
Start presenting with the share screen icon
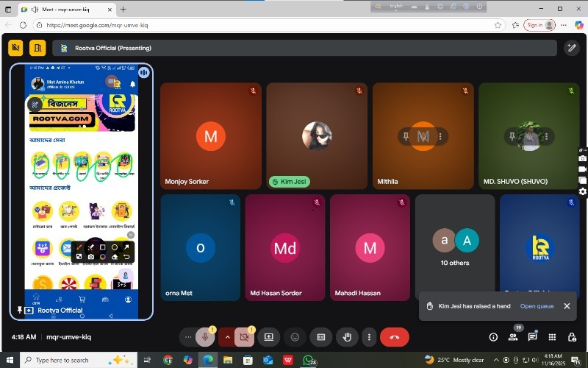click(269, 337)
